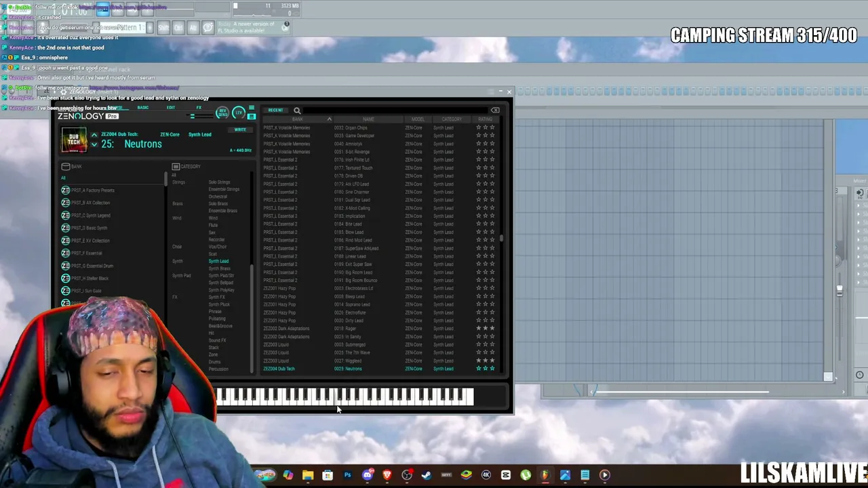868x488 pixels.
Task: Select the Synth Pluck category
Action: [219, 304]
